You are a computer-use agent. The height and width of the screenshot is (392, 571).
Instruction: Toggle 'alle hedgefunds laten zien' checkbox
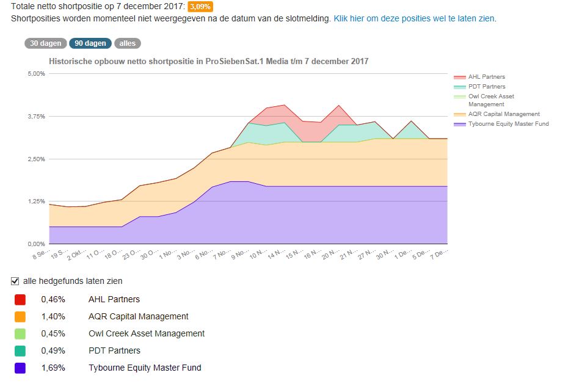(15, 281)
